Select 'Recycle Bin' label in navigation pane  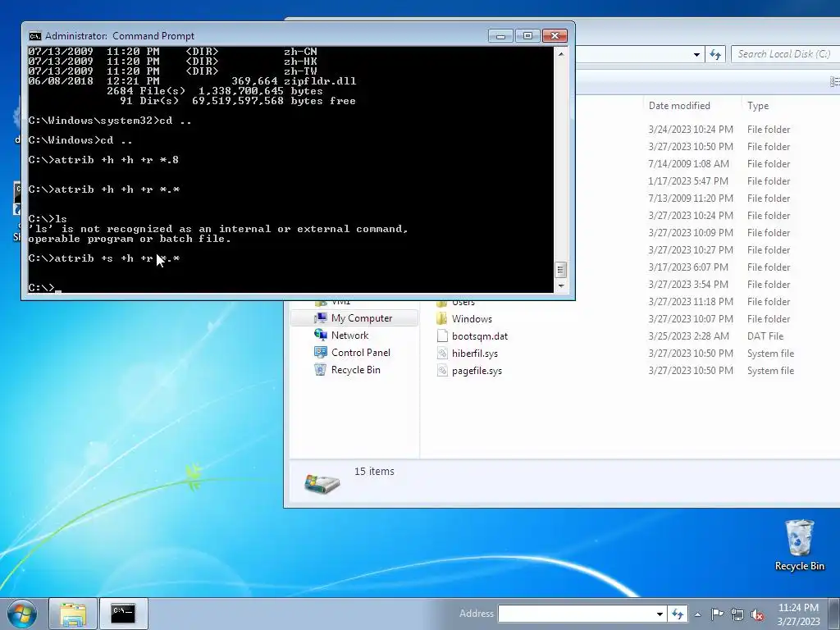coord(356,370)
